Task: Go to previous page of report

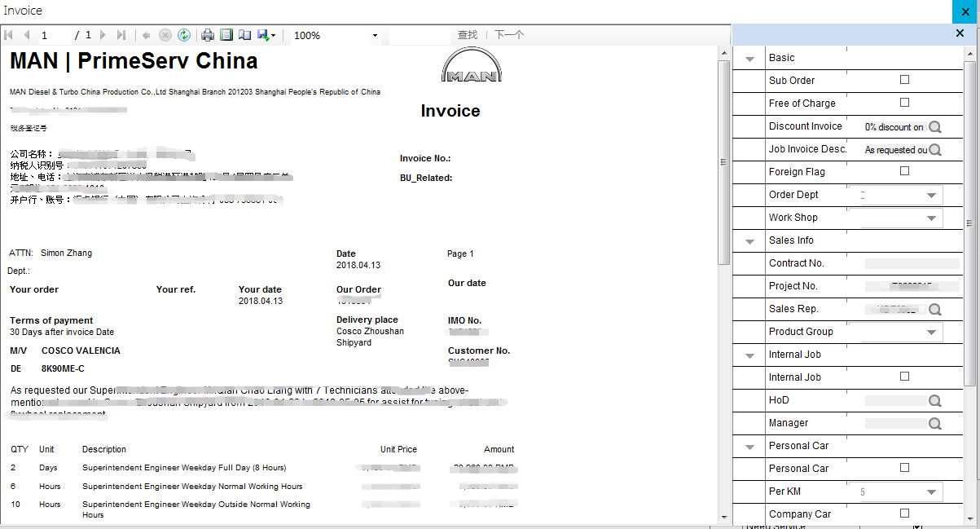Action: click(x=27, y=35)
